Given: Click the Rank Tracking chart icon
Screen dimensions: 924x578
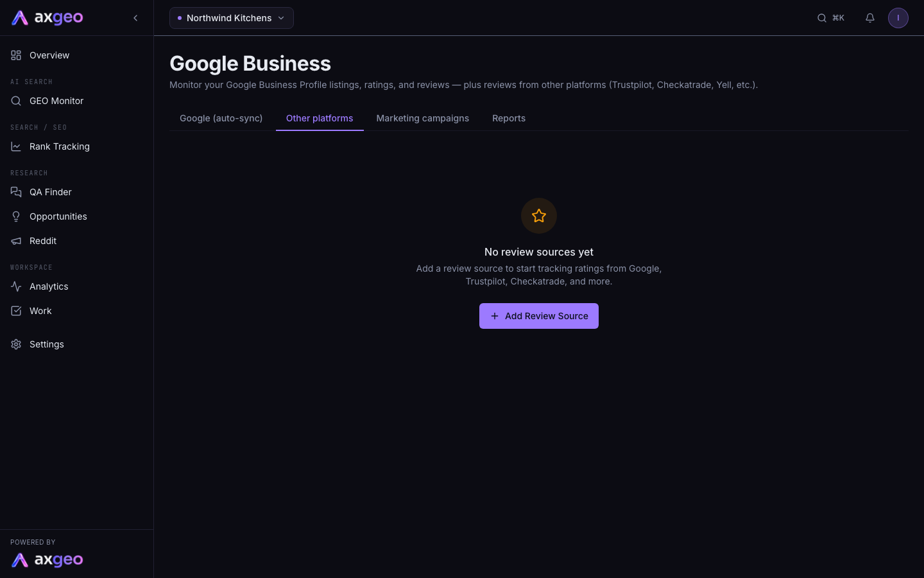Looking at the screenshot, I should (x=16, y=146).
